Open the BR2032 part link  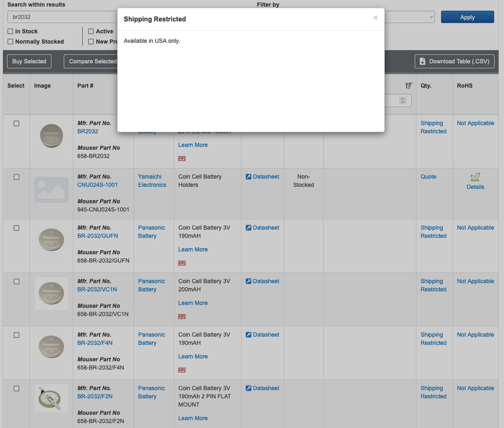pos(88,131)
